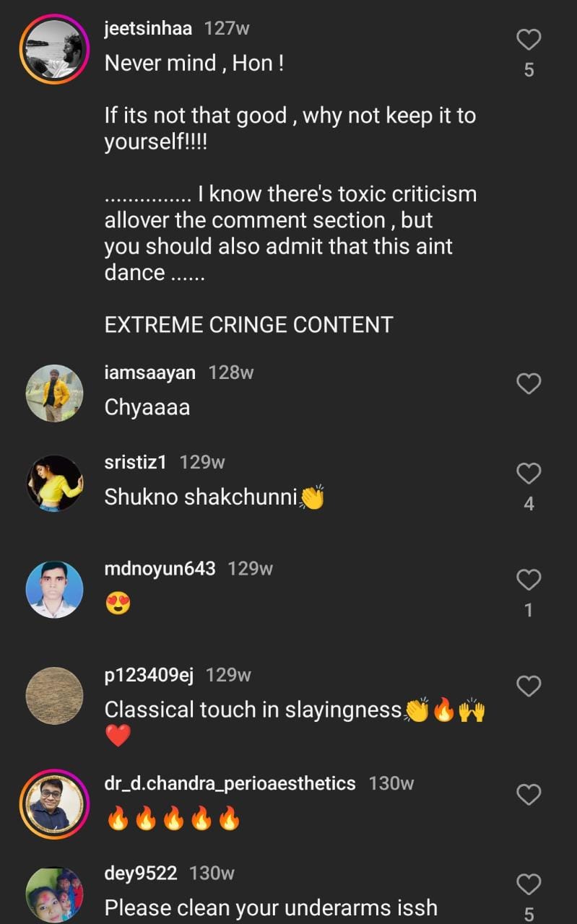The image size is (577, 924).
Task: Tap the dr_d.chandra_perioaesthetics username
Action: point(230,783)
